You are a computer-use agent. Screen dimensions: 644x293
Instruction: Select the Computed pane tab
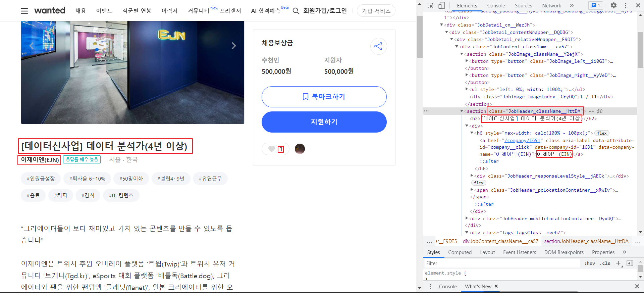pos(460,252)
